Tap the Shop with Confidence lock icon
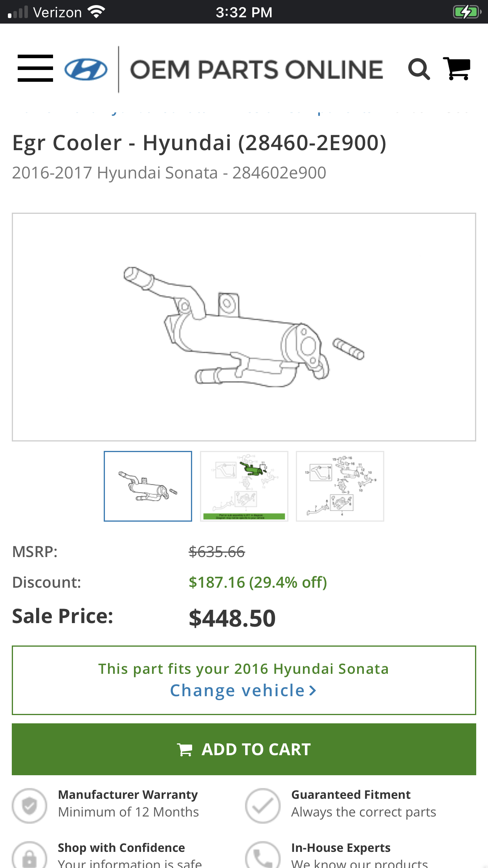Viewport: 488px width, 868px height. pyautogui.click(x=29, y=856)
